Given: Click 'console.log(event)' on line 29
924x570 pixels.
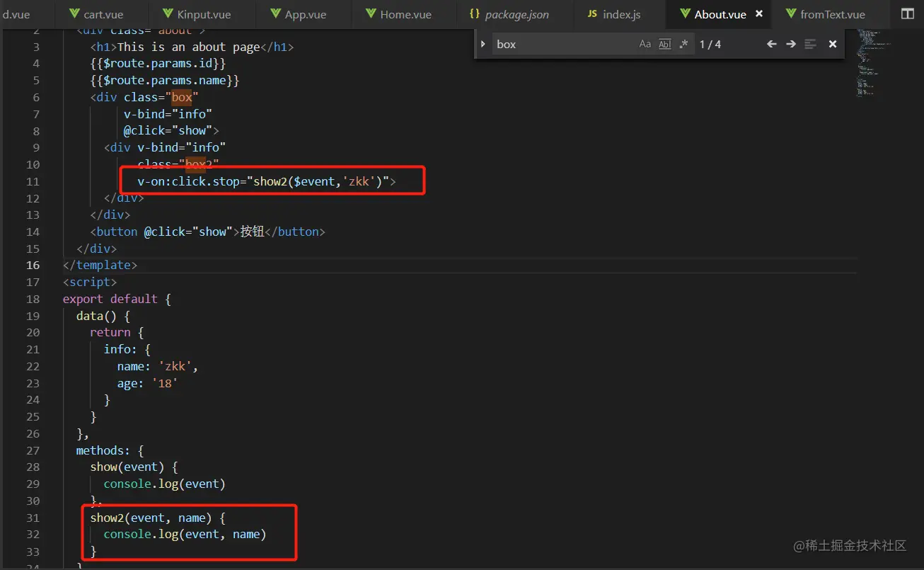Looking at the screenshot, I should tap(164, 484).
